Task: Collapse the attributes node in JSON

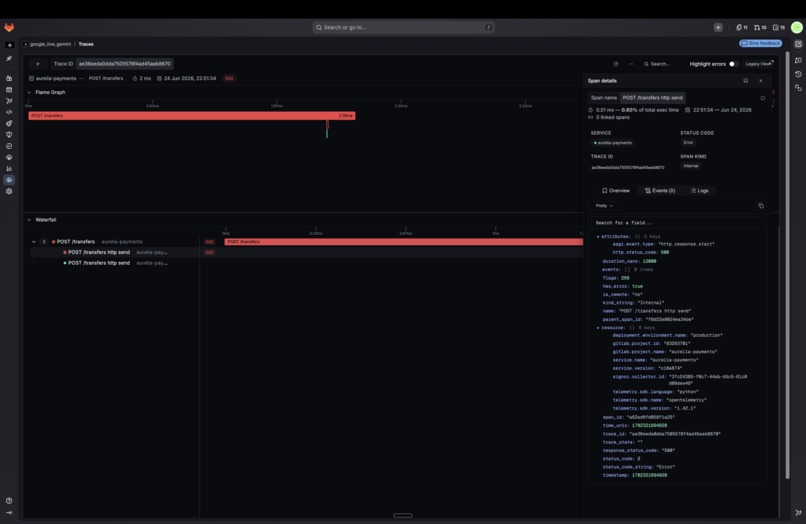Action: pyautogui.click(x=598, y=237)
